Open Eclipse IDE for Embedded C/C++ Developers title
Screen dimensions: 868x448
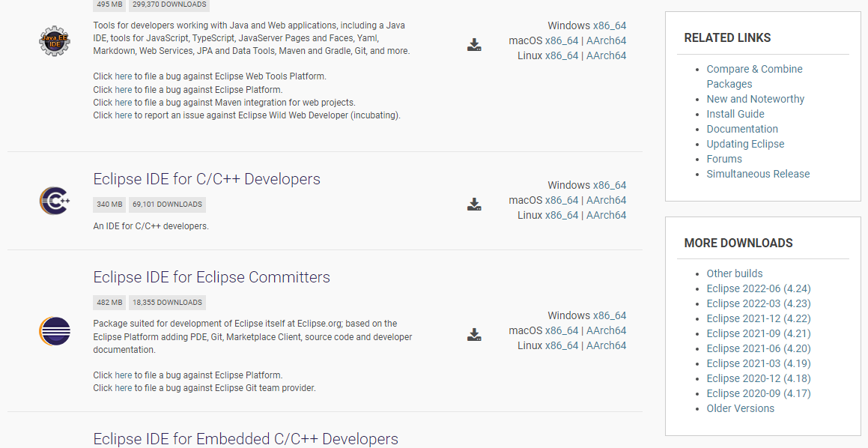(x=245, y=438)
